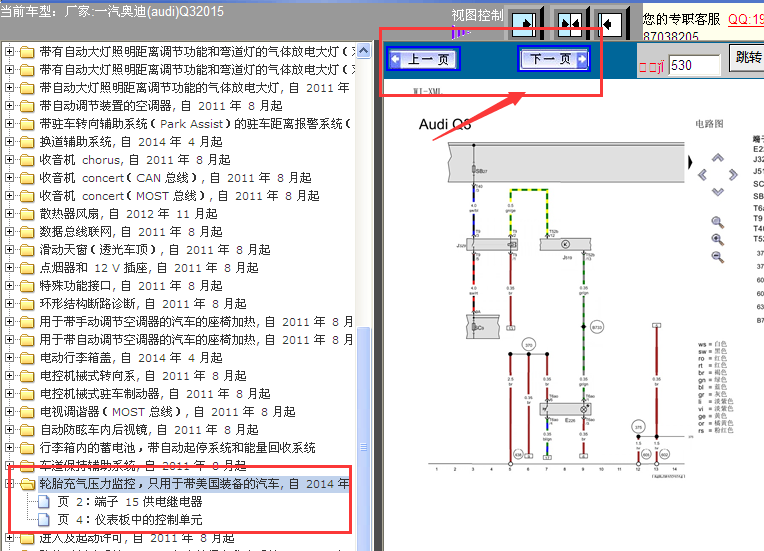Pan the diagram down with the down arrow
764x551 pixels.
(x=717, y=191)
